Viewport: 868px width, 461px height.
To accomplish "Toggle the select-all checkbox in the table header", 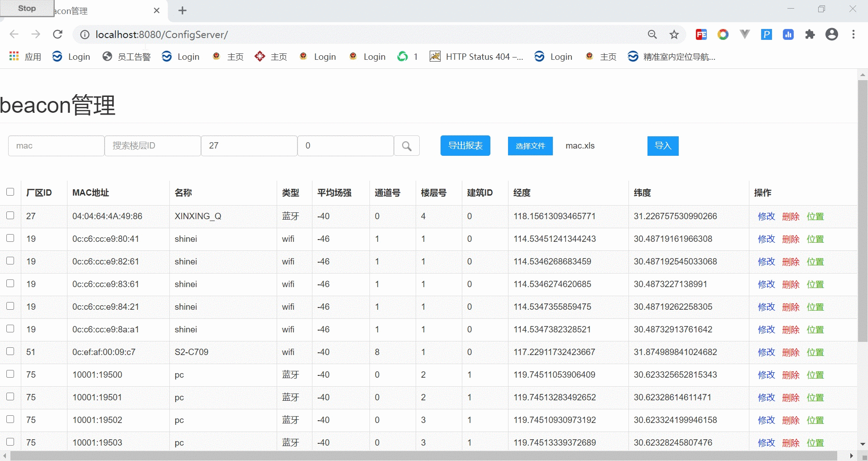I will (10, 192).
